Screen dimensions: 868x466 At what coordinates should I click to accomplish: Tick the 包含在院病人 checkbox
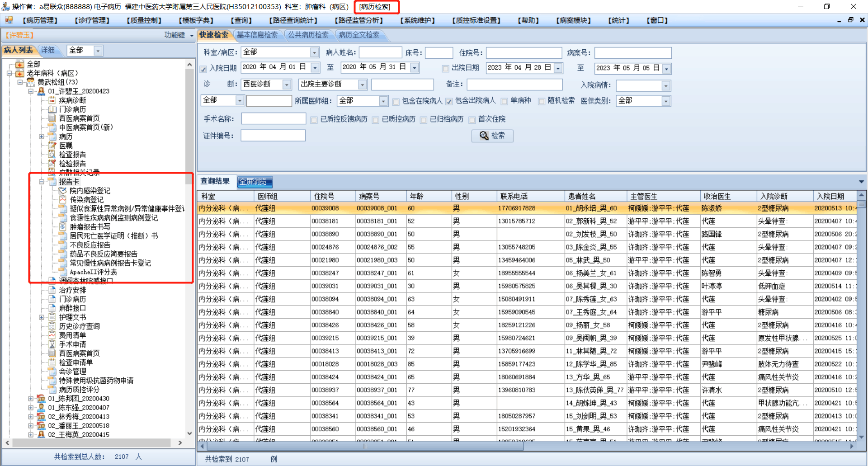(396, 102)
